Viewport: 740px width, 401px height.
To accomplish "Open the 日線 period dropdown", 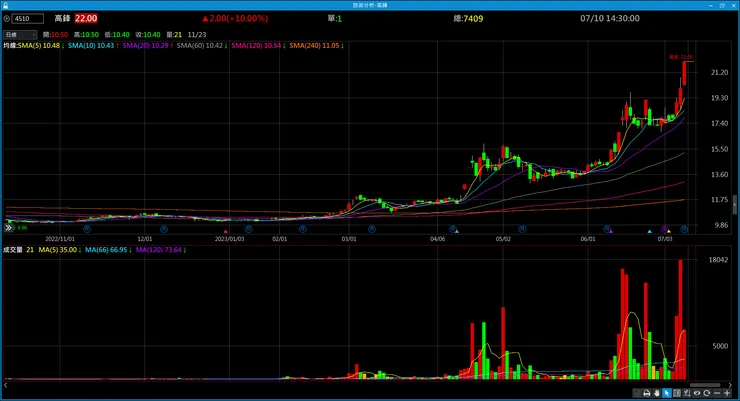I will [20, 34].
